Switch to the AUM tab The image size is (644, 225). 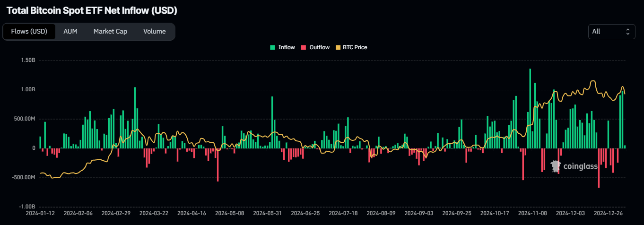point(70,32)
